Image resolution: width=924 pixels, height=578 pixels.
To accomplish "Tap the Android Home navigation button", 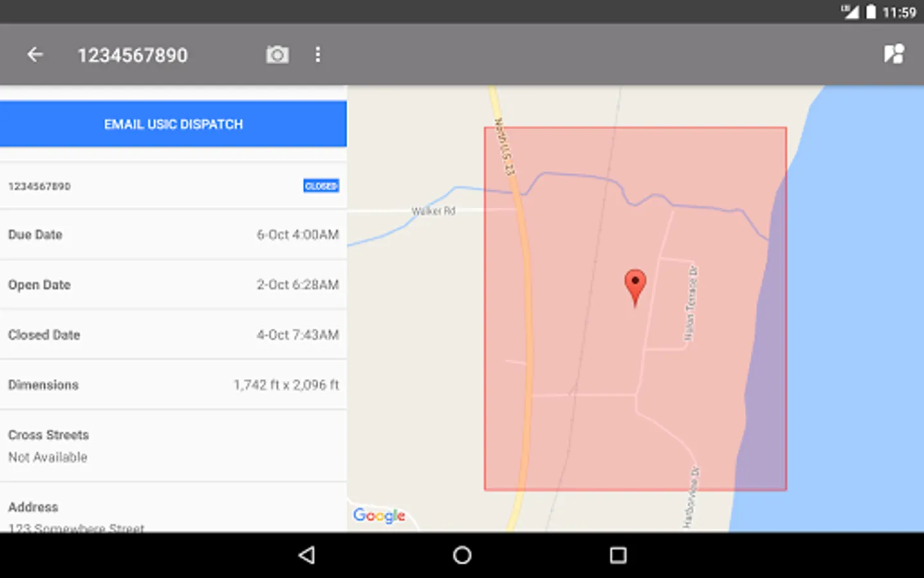I will point(462,555).
